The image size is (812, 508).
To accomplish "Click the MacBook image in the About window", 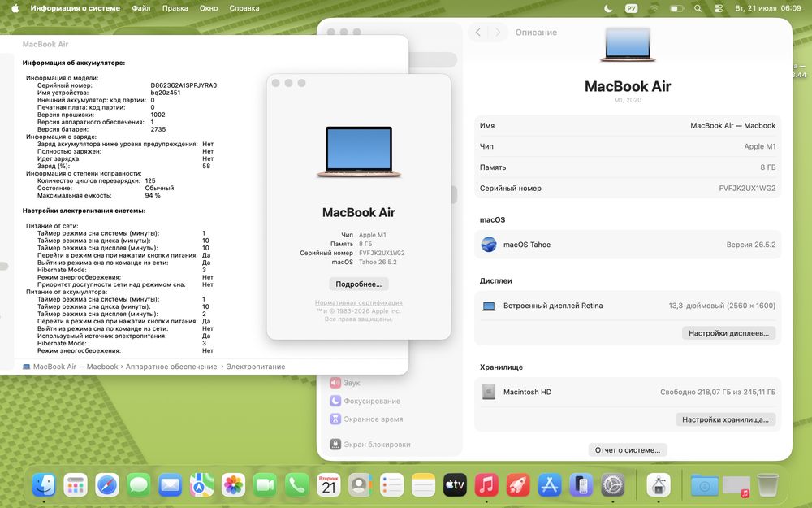I will point(359,152).
